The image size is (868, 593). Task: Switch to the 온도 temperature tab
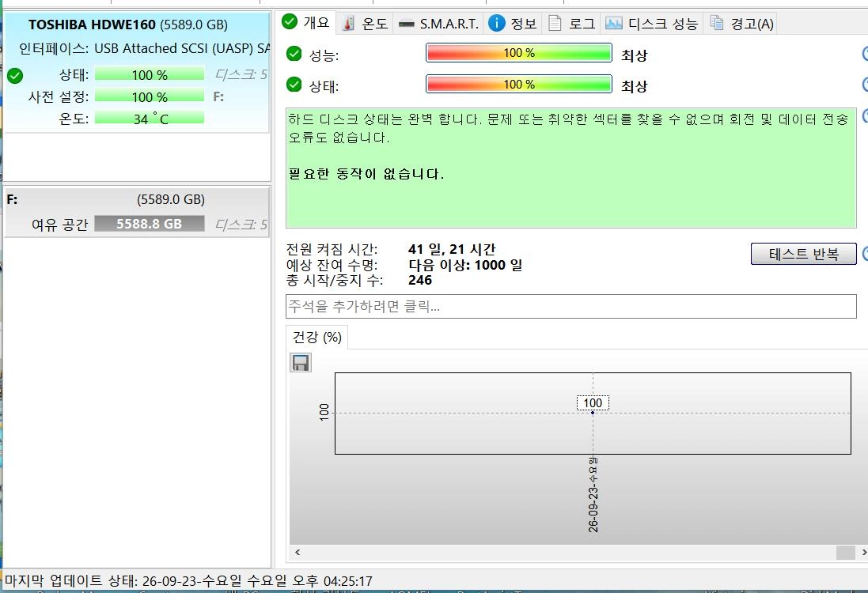[x=365, y=24]
